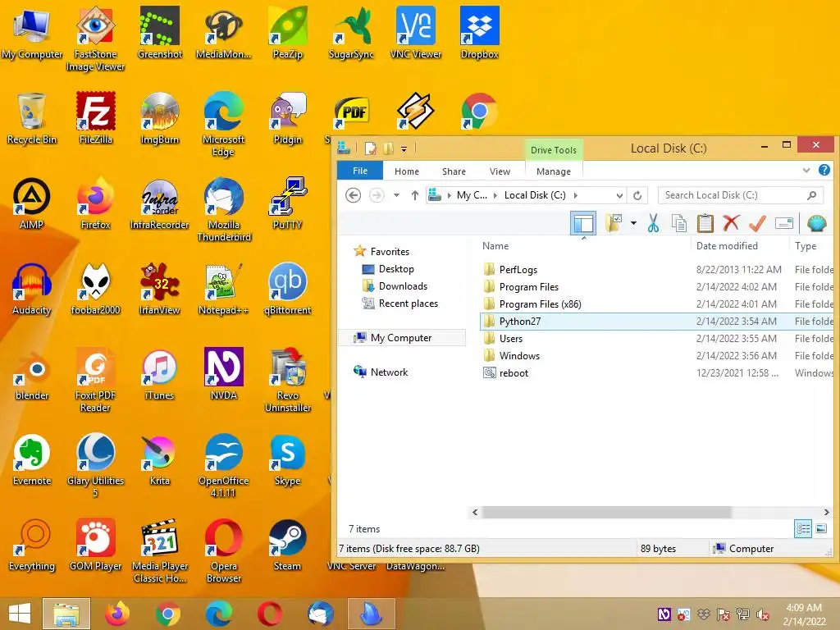Select the Greenshot desktop icon
The image size is (840, 630).
pos(160,32)
